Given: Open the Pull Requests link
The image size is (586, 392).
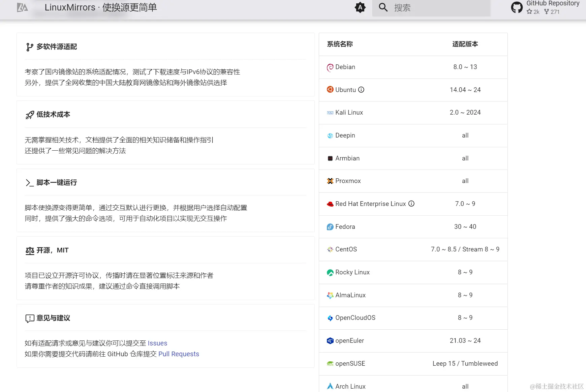Looking at the screenshot, I should (x=179, y=354).
